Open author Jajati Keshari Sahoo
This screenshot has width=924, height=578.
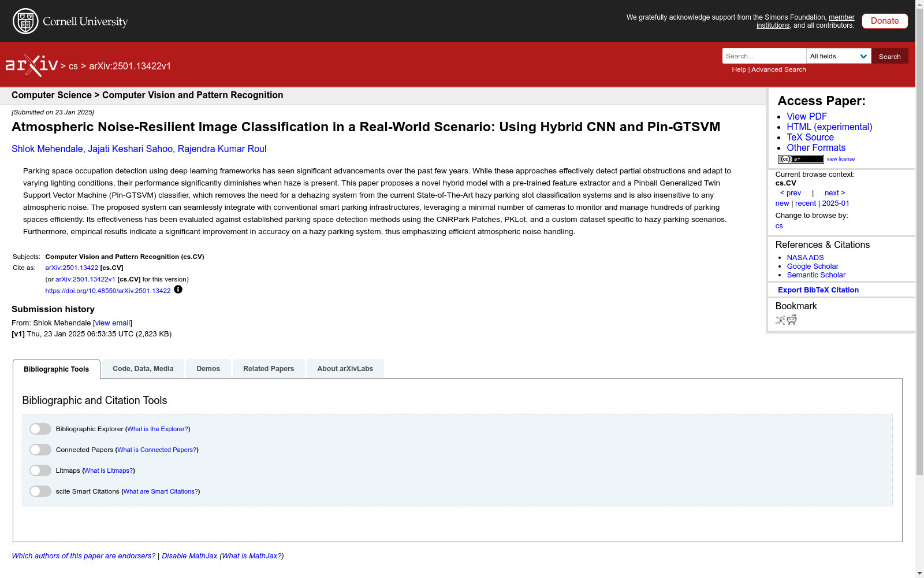click(x=131, y=149)
